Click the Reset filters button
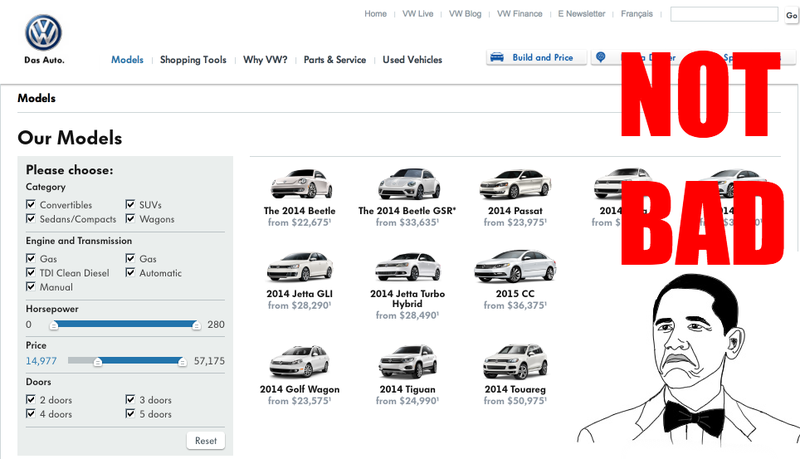Screen dimensions: 800x459 click(x=206, y=441)
